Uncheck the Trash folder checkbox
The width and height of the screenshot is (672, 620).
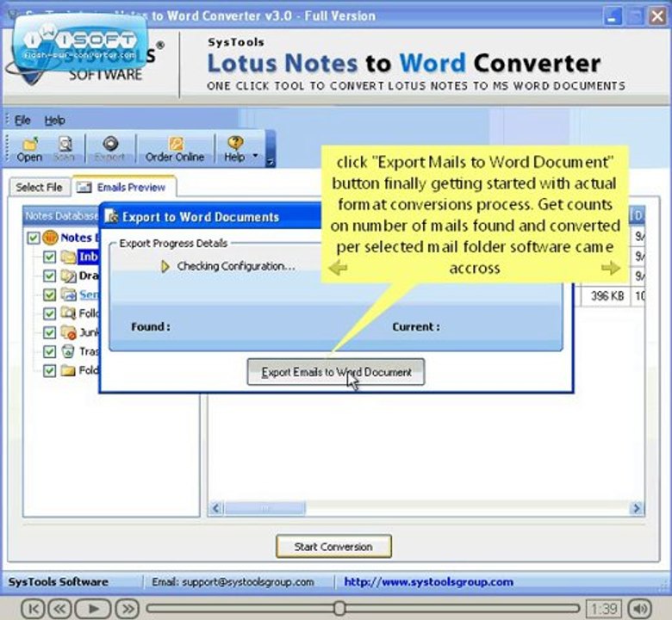[50, 351]
